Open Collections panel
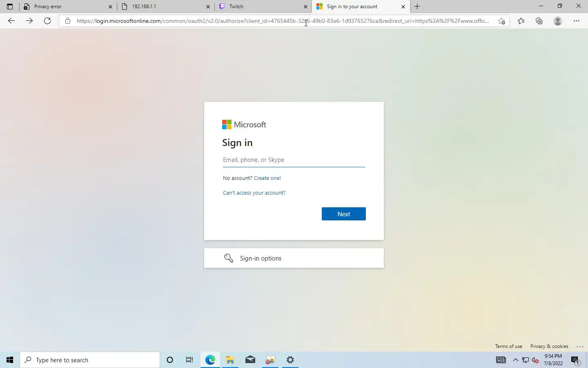 click(539, 21)
